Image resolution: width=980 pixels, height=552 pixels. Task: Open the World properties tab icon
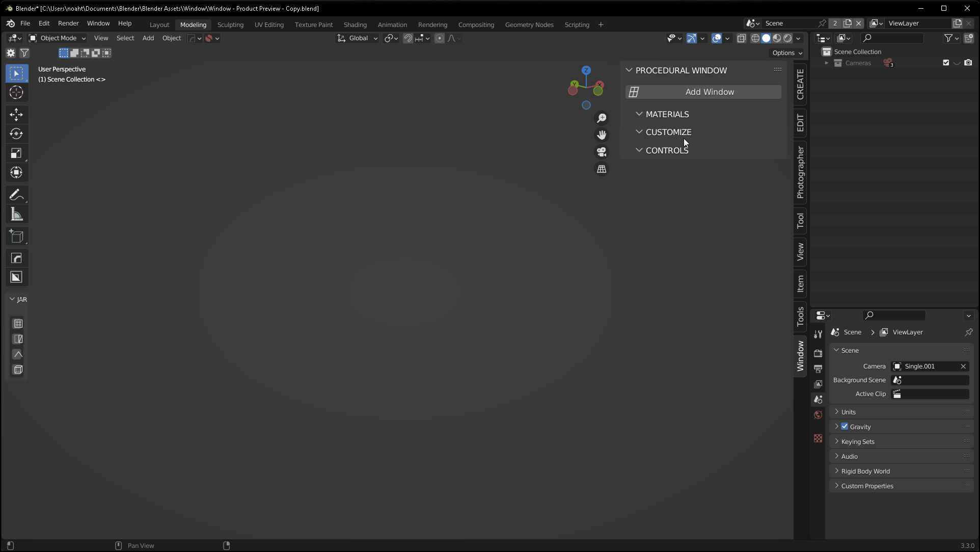(x=818, y=415)
